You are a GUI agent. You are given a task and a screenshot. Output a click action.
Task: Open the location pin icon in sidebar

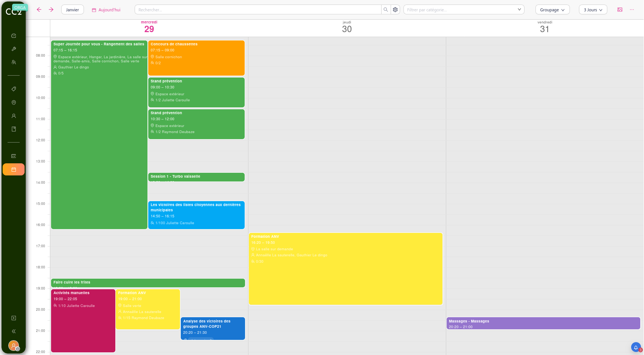coord(14,102)
